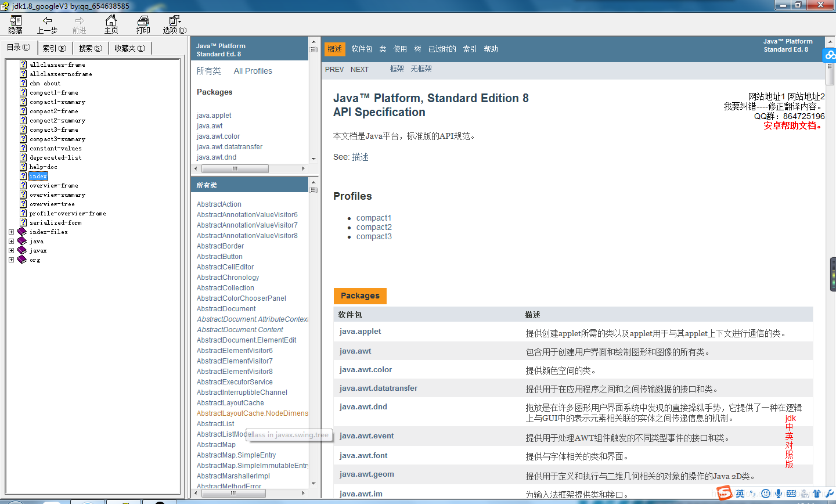
Task: Open the java.applet package link
Action: click(x=214, y=115)
